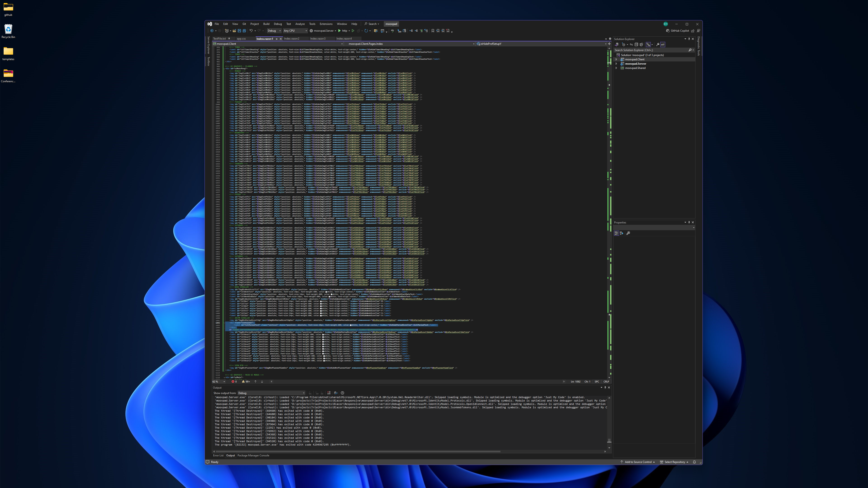
Task: Click the Restart/refresh browser link icon
Action: tap(366, 31)
